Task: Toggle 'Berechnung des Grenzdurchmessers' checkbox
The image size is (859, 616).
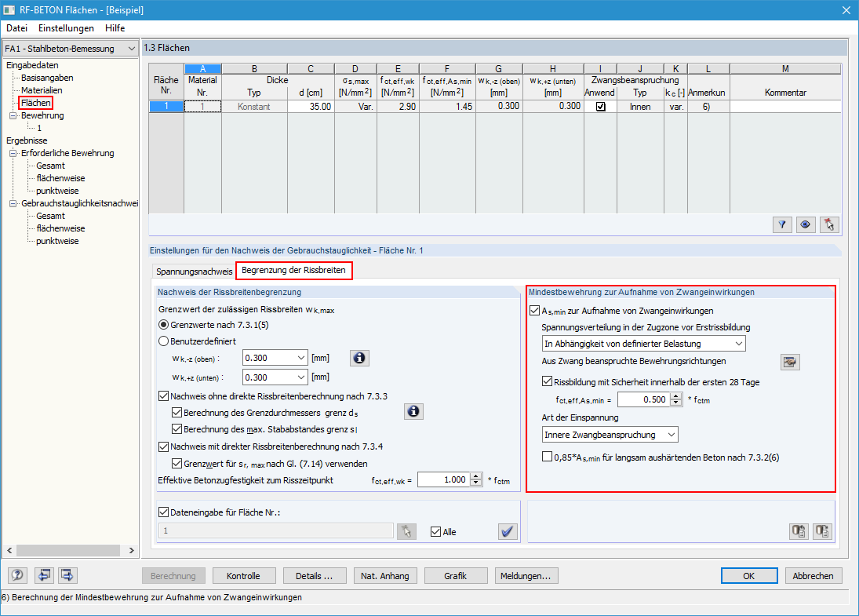Action: click(x=177, y=412)
